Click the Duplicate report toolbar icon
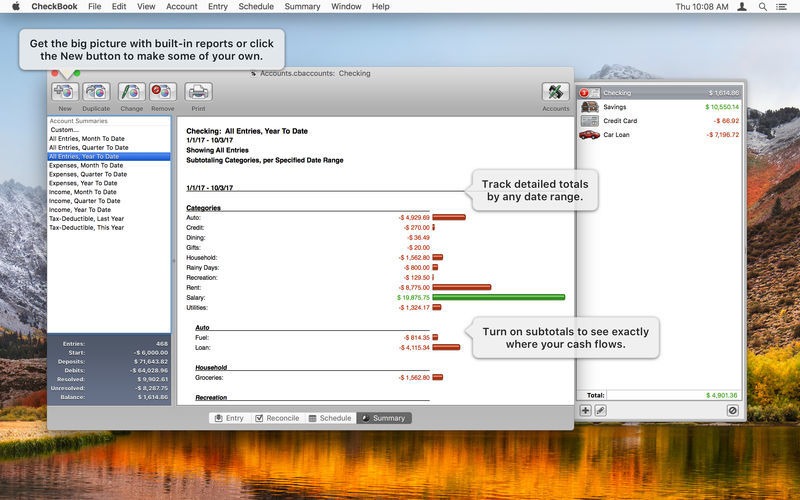This screenshot has height=500, width=800. pos(97,92)
